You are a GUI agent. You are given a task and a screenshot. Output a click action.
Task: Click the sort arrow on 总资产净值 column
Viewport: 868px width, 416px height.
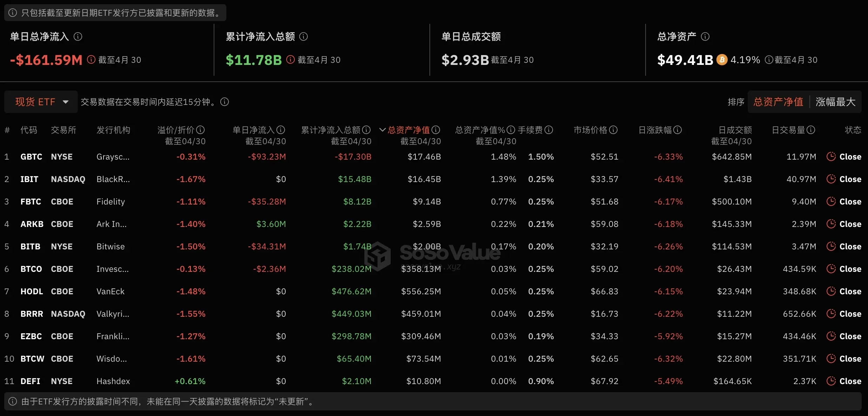pos(382,130)
